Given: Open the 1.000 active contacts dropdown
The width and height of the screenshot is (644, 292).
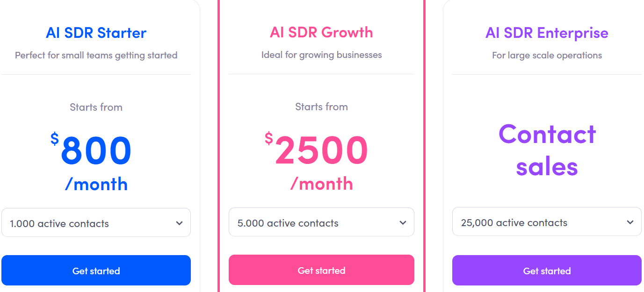Looking at the screenshot, I should pos(96,223).
